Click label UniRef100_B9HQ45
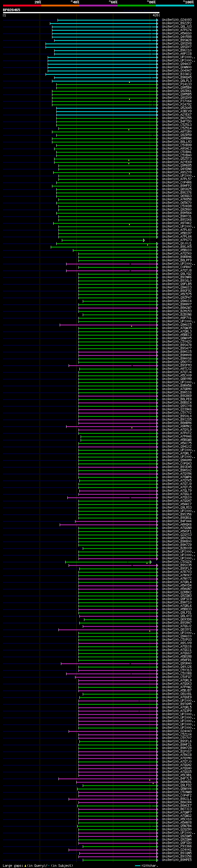The height and width of the screenshot is (868, 197). (177, 78)
